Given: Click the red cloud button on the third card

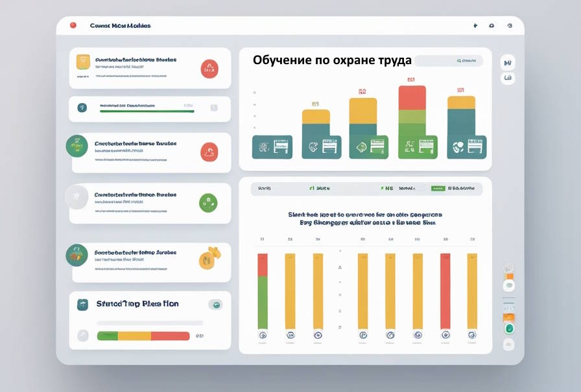Looking at the screenshot, I should click(209, 152).
